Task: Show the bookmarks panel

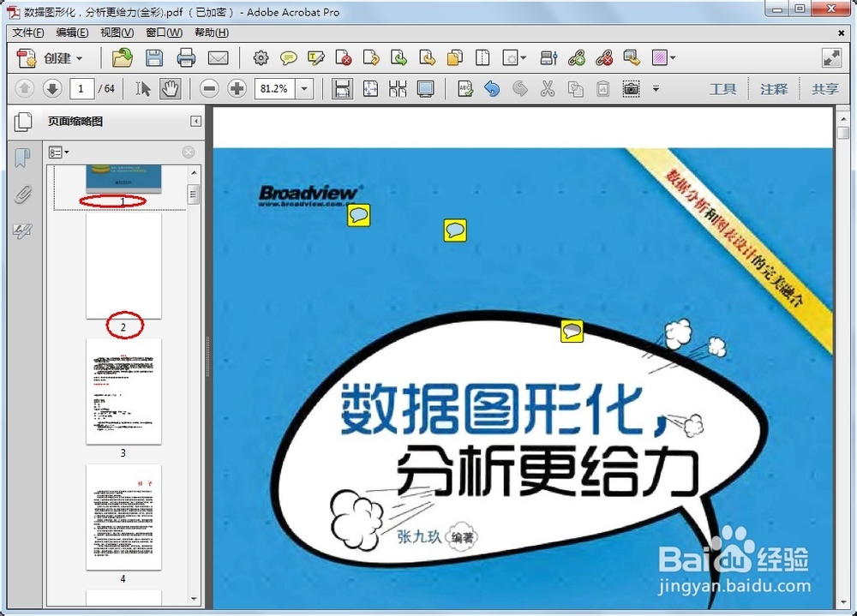Action: tap(22, 158)
